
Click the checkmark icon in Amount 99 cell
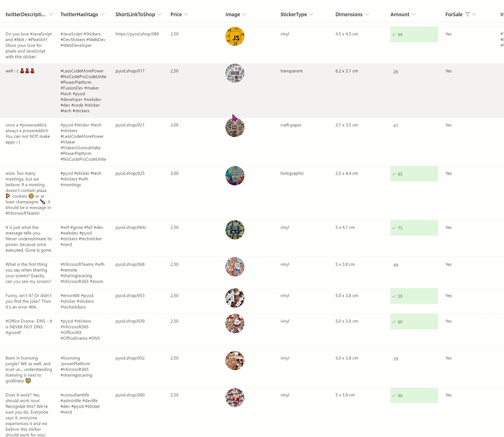pyautogui.click(x=394, y=35)
